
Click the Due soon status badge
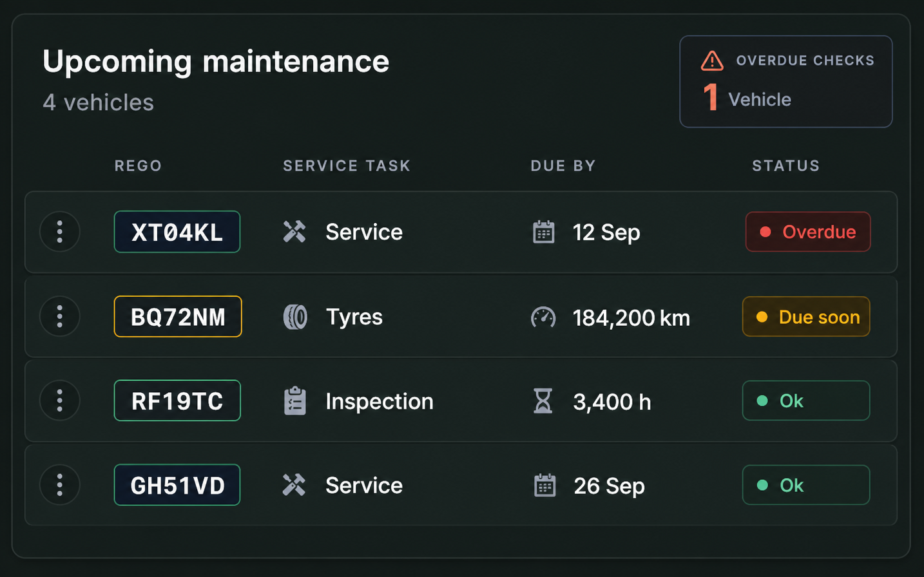point(806,316)
